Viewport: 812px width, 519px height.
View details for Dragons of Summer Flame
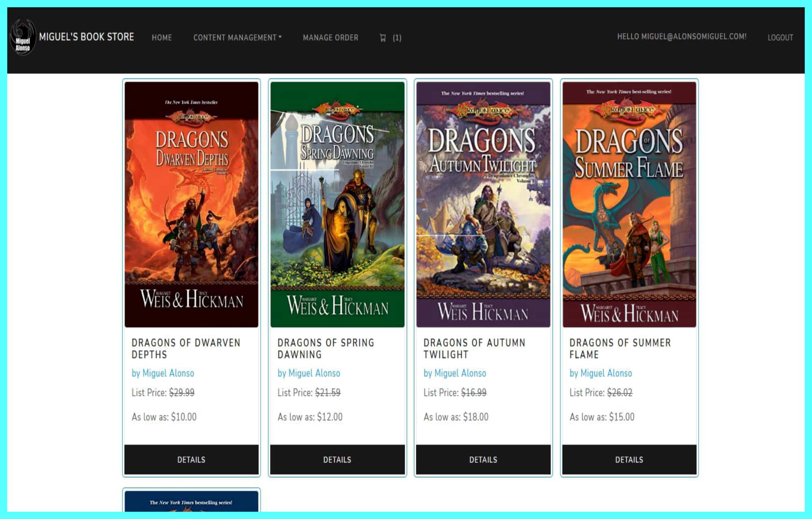tap(629, 460)
